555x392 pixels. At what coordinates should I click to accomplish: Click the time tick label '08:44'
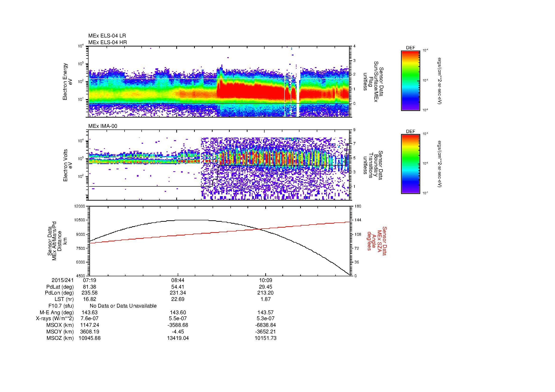tap(178, 280)
